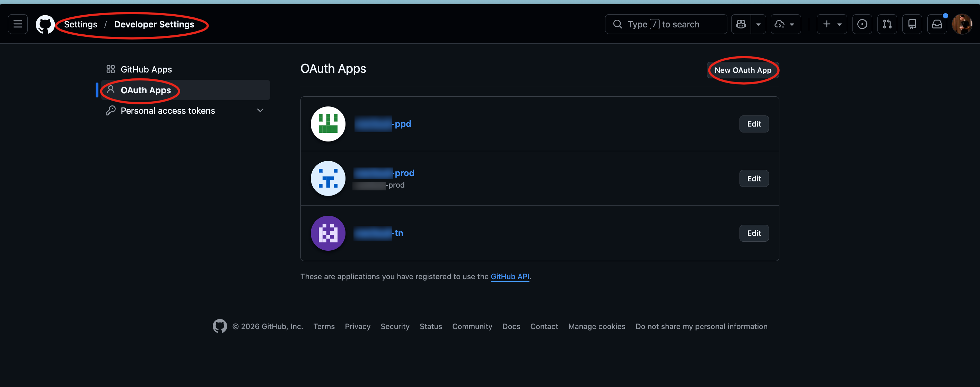Screen dimensions: 980x387
Task: Expand the Personal access tokens chevron
Action: (260, 111)
